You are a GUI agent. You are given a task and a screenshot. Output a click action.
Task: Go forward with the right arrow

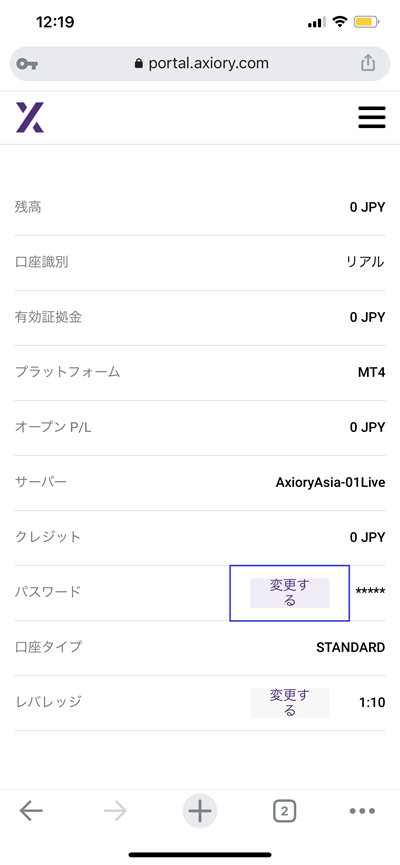pyautogui.click(x=115, y=810)
